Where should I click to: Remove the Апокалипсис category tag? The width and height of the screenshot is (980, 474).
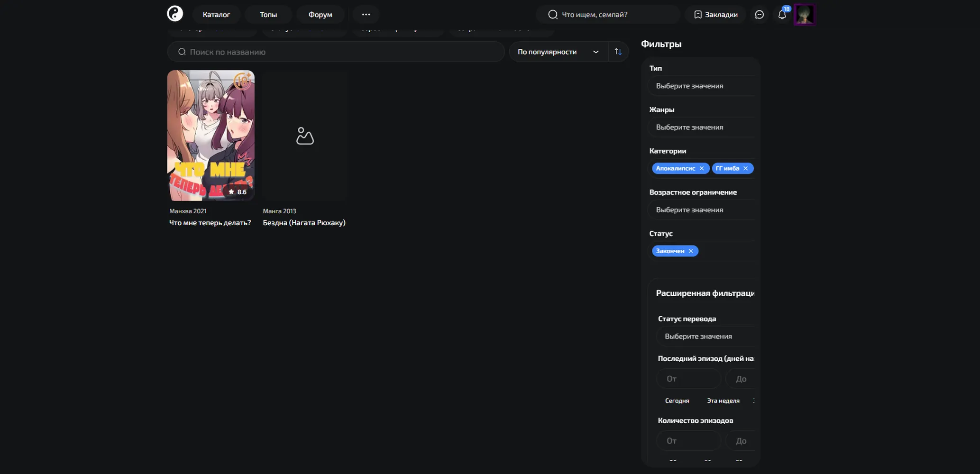702,168
